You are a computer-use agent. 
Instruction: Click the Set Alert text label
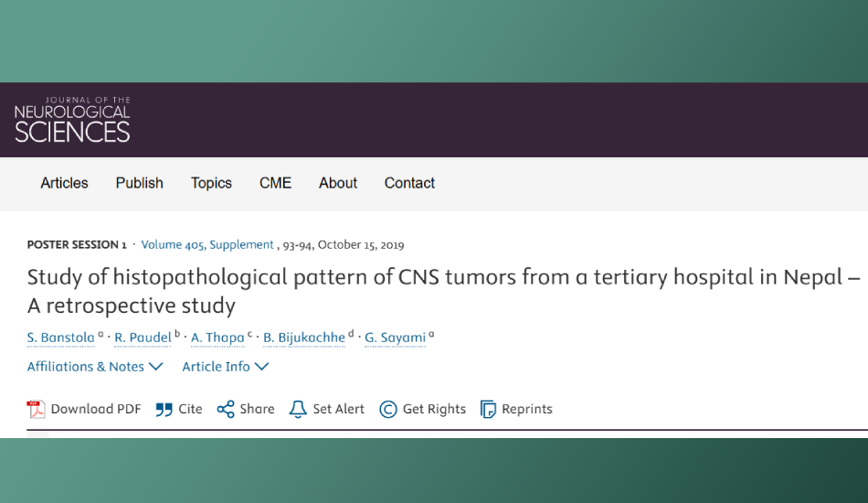[338, 410]
